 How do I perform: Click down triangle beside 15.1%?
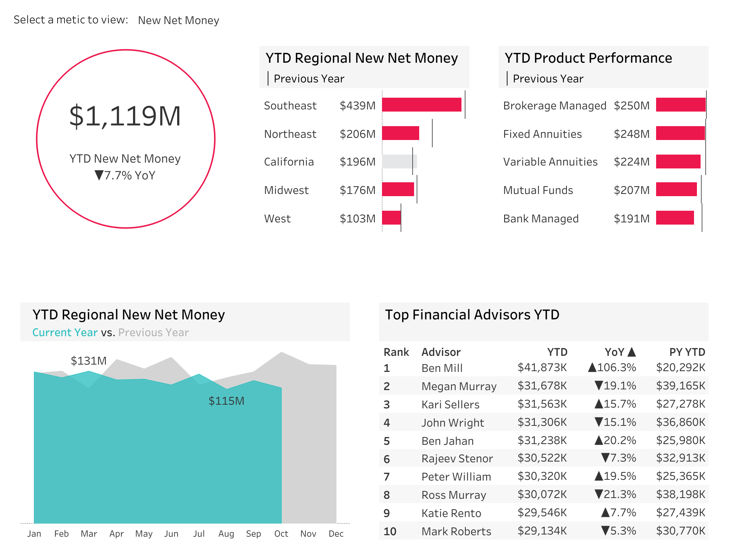click(599, 422)
